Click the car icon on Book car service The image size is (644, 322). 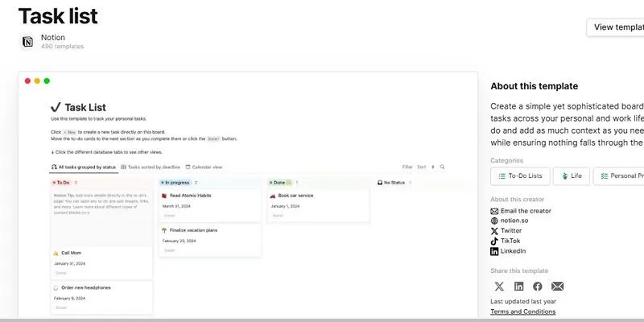(x=273, y=196)
